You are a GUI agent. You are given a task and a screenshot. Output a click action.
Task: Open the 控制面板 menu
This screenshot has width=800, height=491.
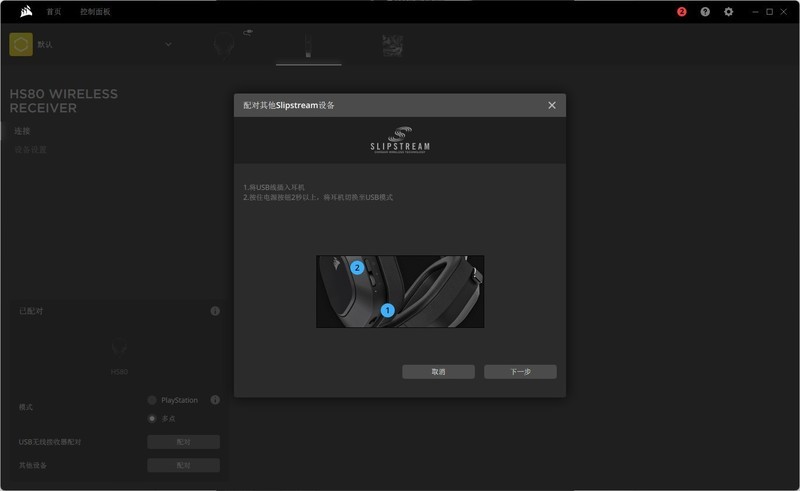click(95, 12)
